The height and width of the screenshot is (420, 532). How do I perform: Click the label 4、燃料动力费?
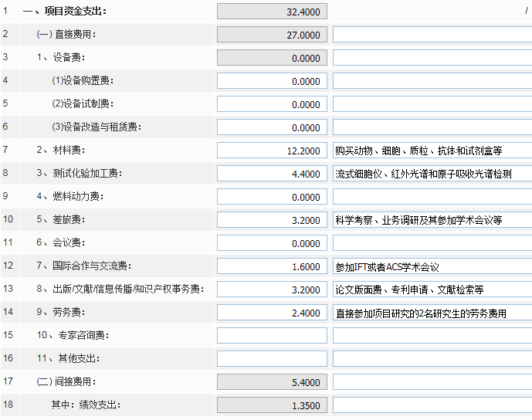pos(70,196)
